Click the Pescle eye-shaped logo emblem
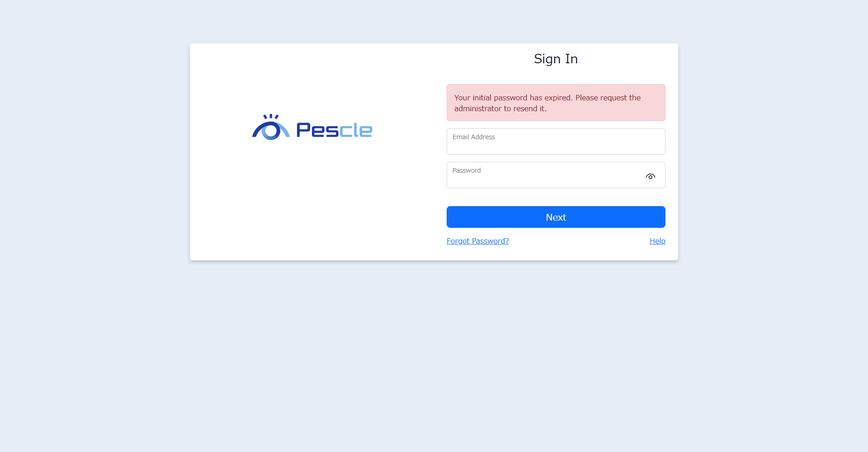 [x=270, y=128]
